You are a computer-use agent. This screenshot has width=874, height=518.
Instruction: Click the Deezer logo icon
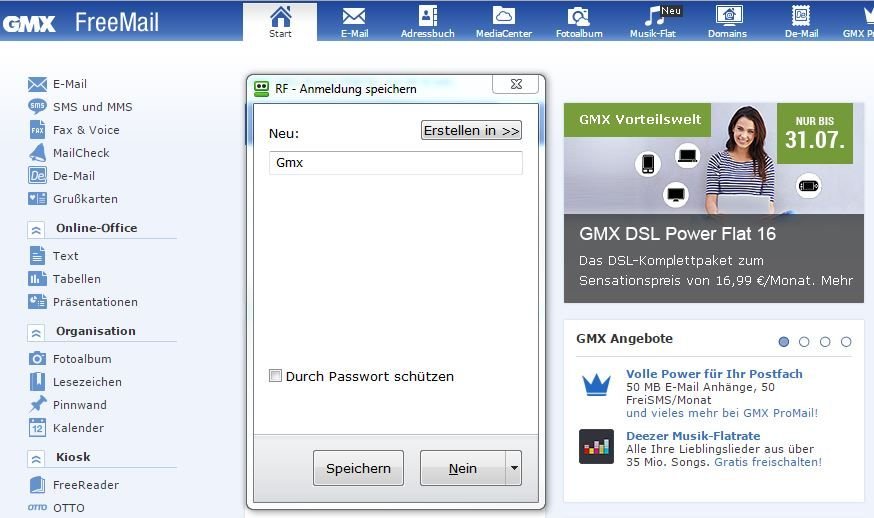596,447
